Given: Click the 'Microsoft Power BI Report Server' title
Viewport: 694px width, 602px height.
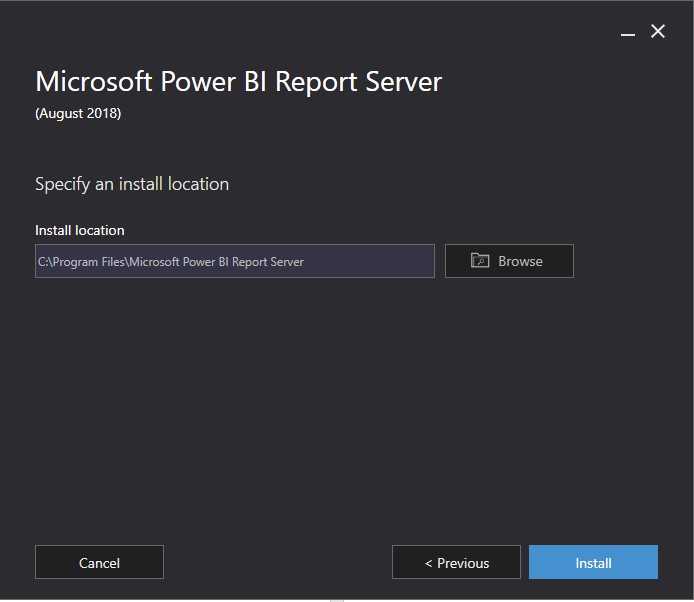Looking at the screenshot, I should click(x=238, y=82).
